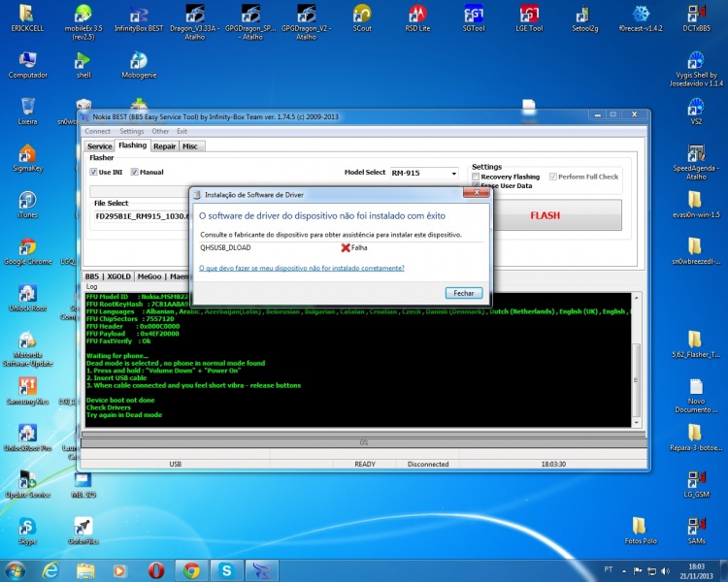This screenshot has width=728, height=582.
Task: Click QHSUSB_DLOAD device entry
Action: click(225, 248)
